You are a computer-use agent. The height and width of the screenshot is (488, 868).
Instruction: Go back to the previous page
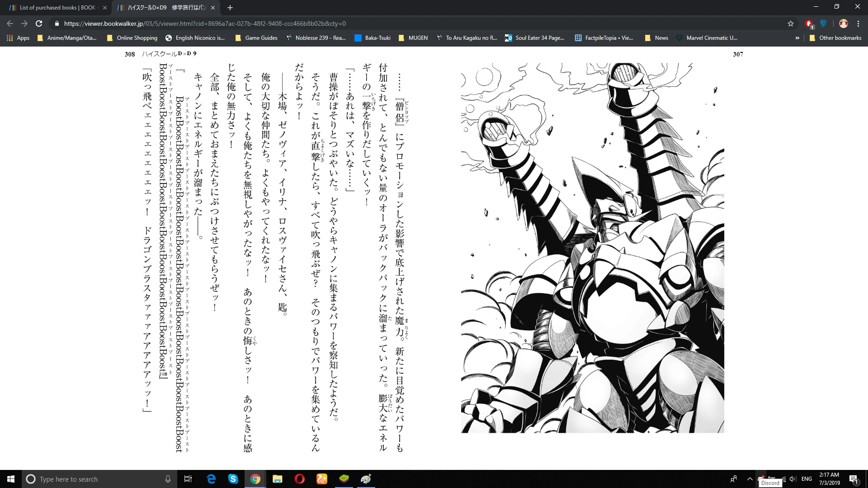[10, 23]
